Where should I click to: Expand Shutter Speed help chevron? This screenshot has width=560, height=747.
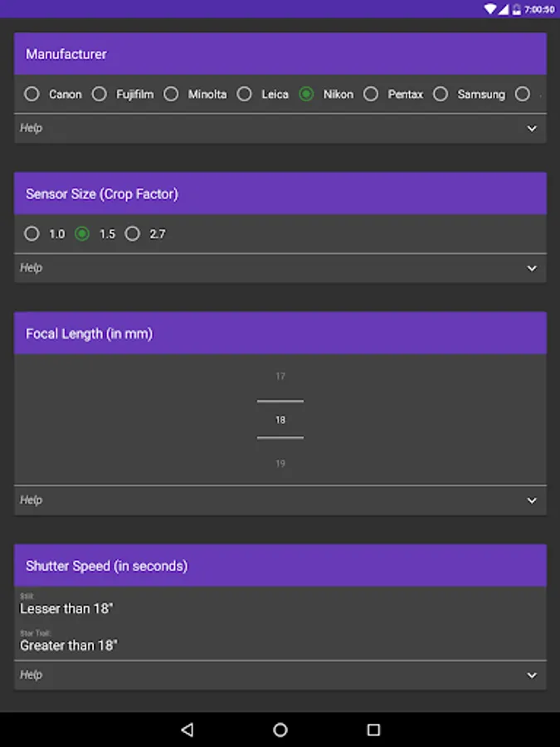tap(532, 676)
